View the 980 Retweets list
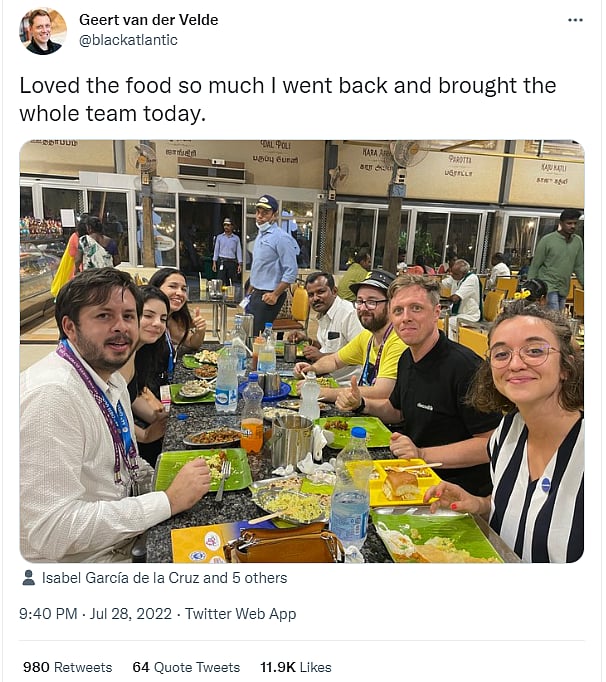 68,667
